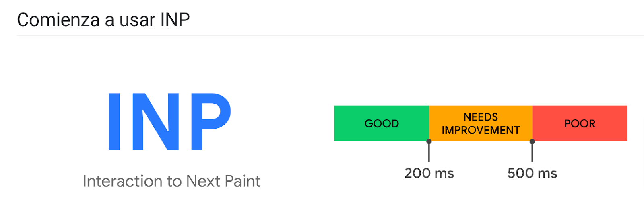The height and width of the screenshot is (209, 644).
Task: Click the 500 ms threshold marker dot
Action: 532,141
